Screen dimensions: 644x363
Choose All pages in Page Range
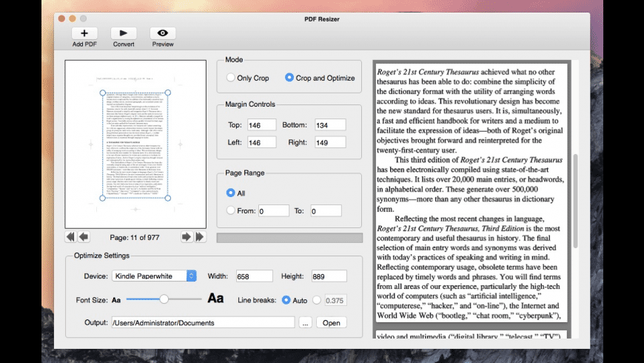click(x=230, y=193)
